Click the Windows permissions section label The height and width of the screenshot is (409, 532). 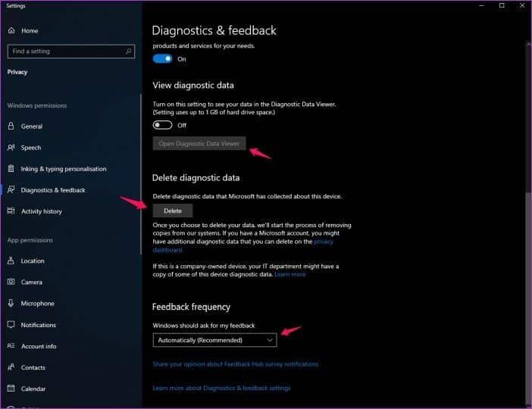click(x=37, y=105)
